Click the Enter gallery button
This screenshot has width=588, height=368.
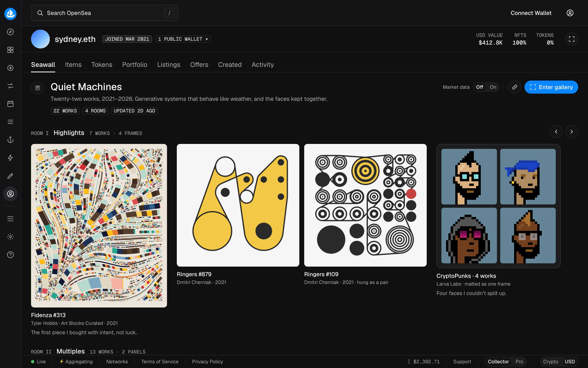click(x=551, y=87)
